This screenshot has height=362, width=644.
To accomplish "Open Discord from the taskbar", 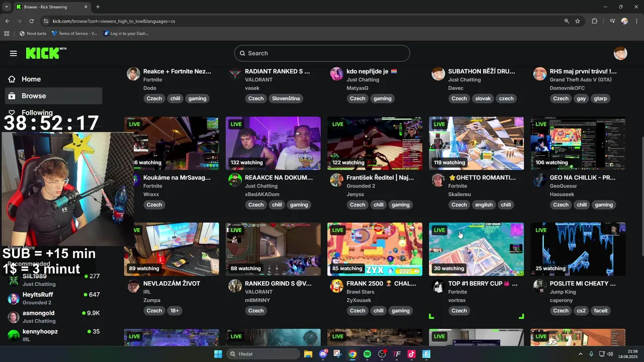I will 323,354.
